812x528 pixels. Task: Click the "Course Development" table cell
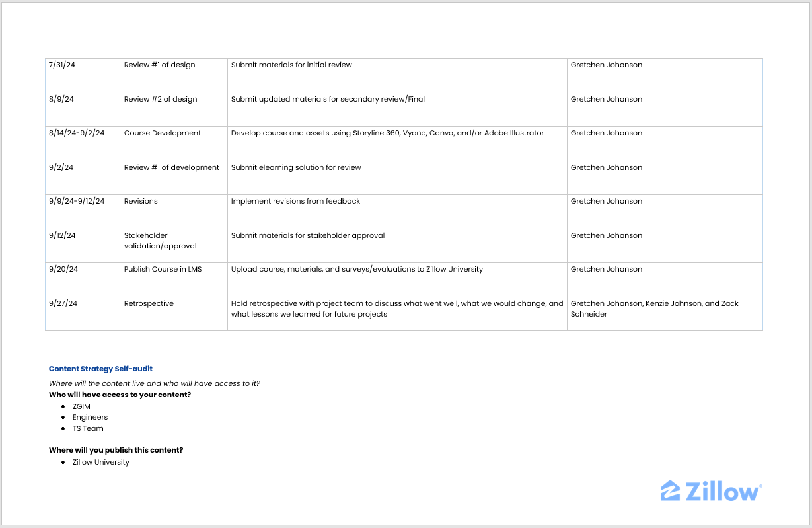point(163,133)
